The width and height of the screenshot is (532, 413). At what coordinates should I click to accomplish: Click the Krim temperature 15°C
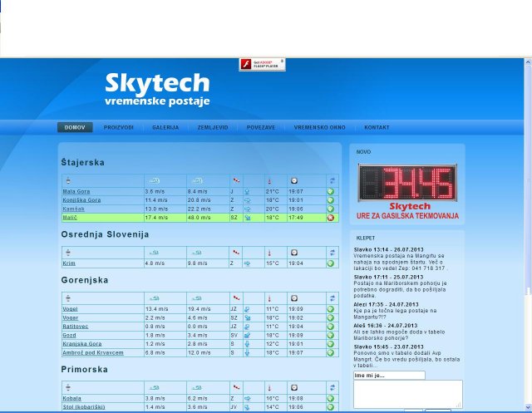coord(273,263)
